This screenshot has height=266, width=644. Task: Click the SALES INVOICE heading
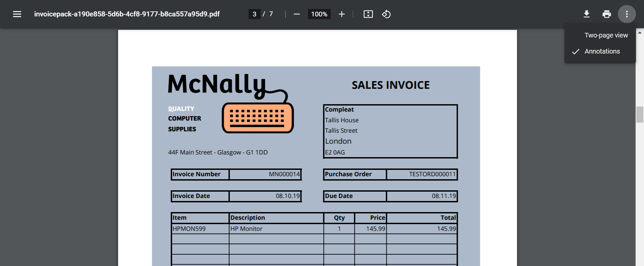(x=390, y=85)
